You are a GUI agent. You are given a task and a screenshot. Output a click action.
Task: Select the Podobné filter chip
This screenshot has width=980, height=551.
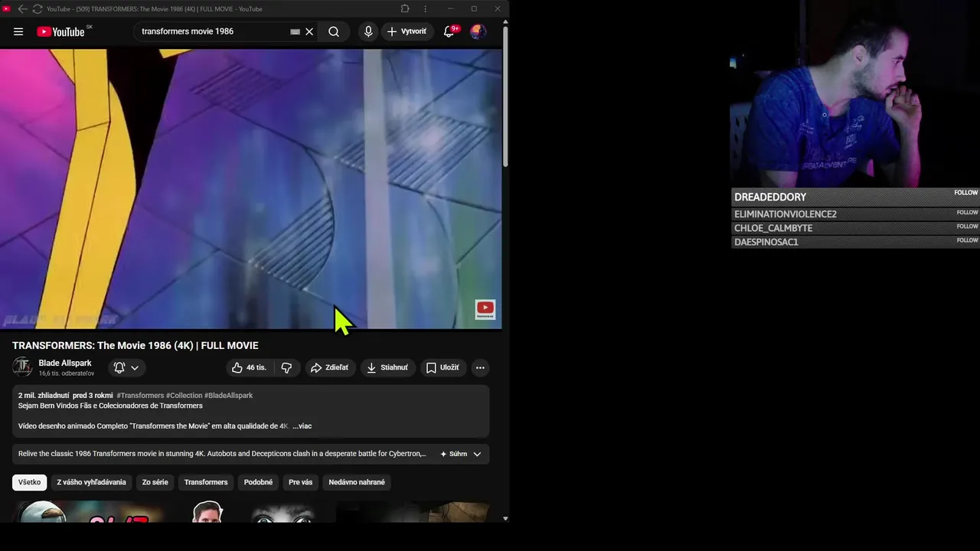tap(258, 482)
